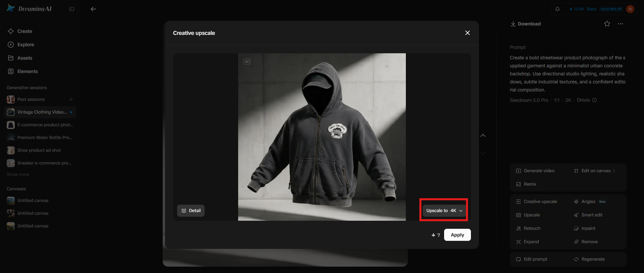This screenshot has width=644, height=273.
Task: Expand the Upscale to 4K dropdown
Action: click(x=444, y=211)
